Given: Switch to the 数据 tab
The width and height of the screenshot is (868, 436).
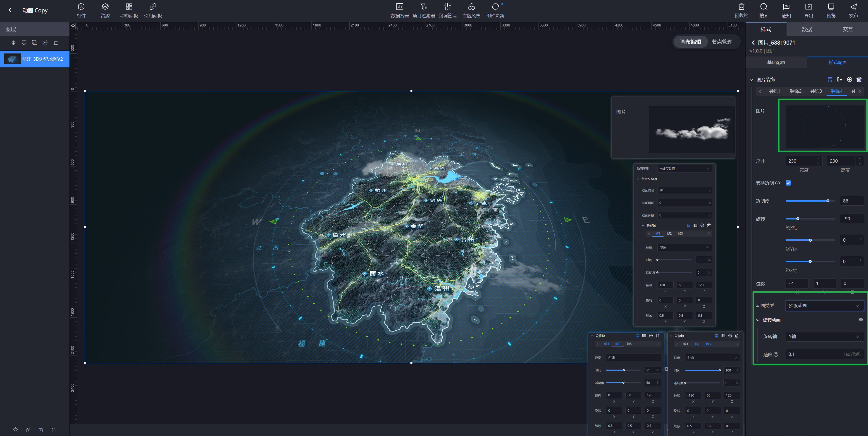Looking at the screenshot, I should pyautogui.click(x=807, y=29).
